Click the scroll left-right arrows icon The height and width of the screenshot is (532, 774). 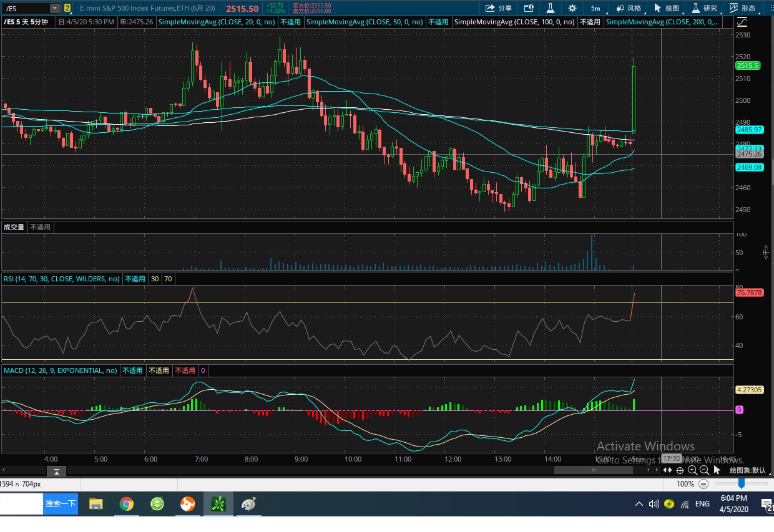tap(668, 470)
